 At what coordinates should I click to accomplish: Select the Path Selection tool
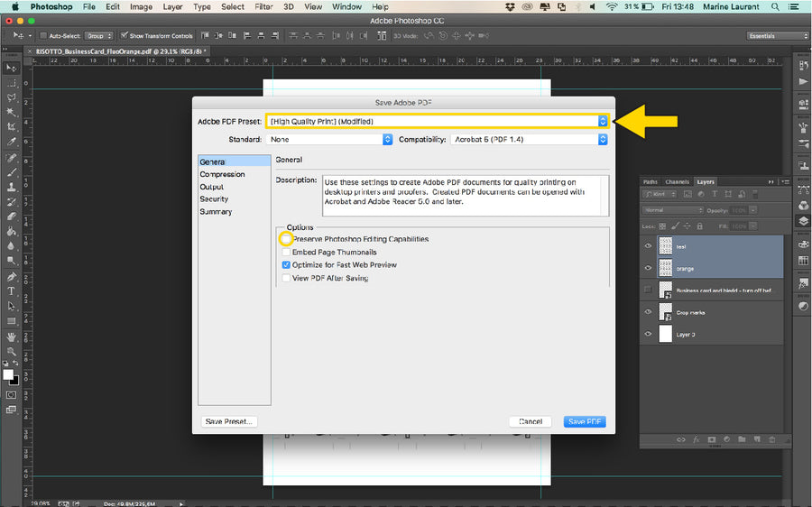(x=11, y=306)
